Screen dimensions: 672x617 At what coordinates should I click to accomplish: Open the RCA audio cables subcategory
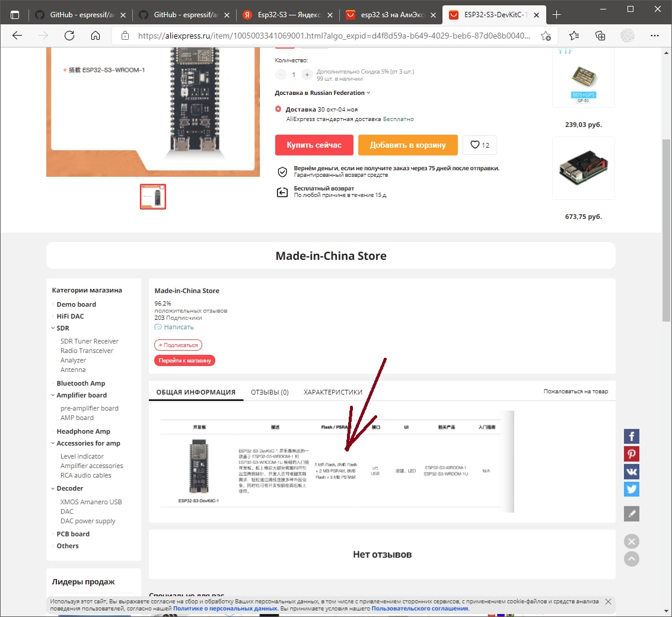tap(86, 475)
